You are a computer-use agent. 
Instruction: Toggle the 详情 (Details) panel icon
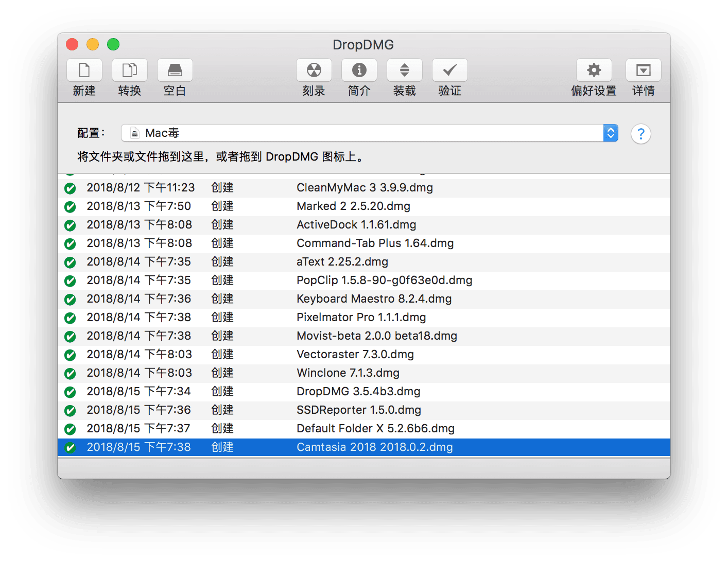pyautogui.click(x=644, y=70)
